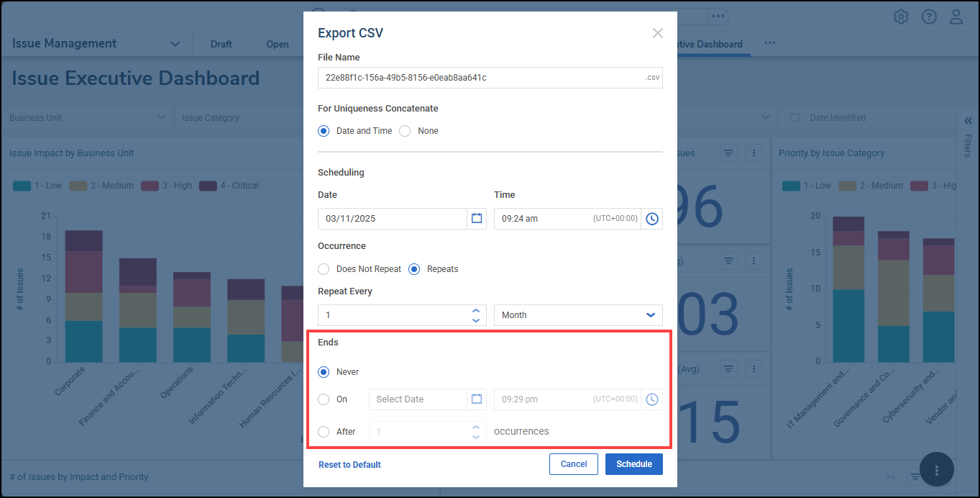Open the user profile icon
Viewport: 980px width, 498px height.
956,17
